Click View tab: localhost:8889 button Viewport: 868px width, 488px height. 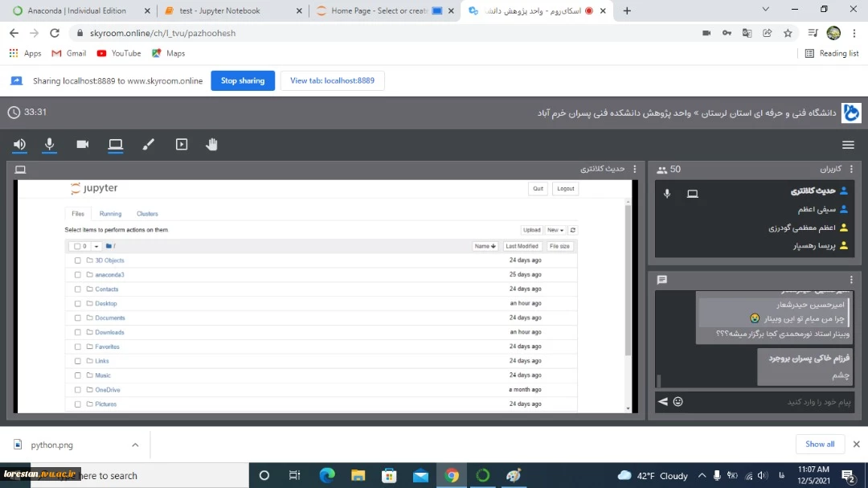332,81
